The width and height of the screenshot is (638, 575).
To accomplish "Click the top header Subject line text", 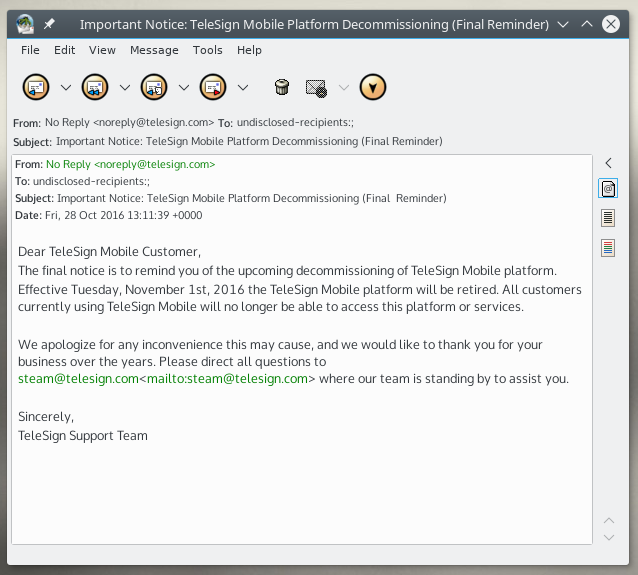I will pos(249,142).
